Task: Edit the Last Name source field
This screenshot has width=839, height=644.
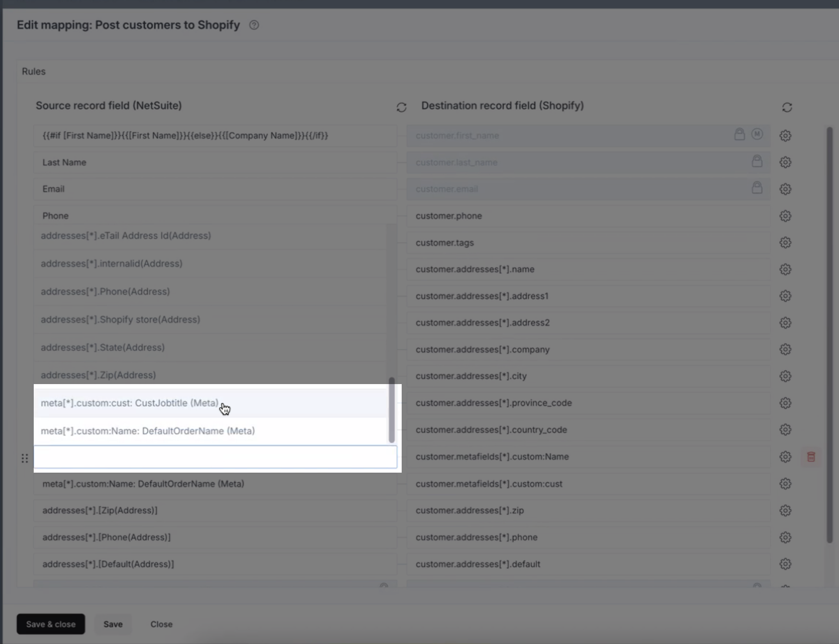Action: pyautogui.click(x=215, y=163)
